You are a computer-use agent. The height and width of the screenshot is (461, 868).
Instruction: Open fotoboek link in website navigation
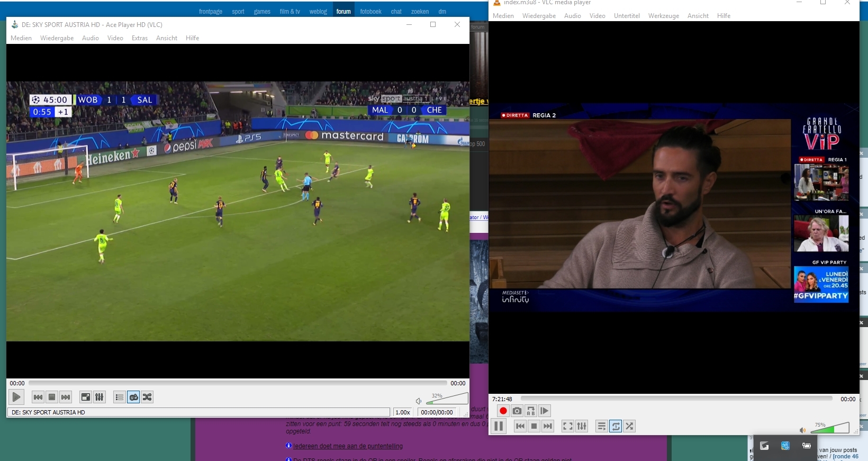click(370, 12)
